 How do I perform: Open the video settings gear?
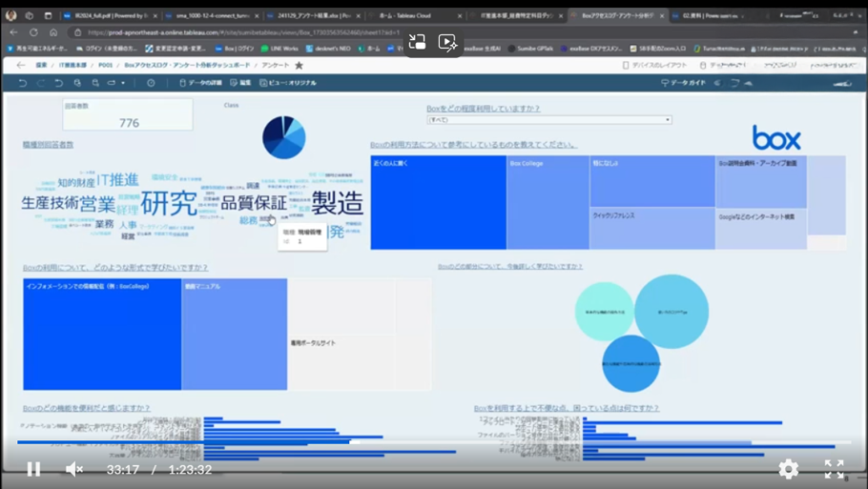tap(788, 468)
